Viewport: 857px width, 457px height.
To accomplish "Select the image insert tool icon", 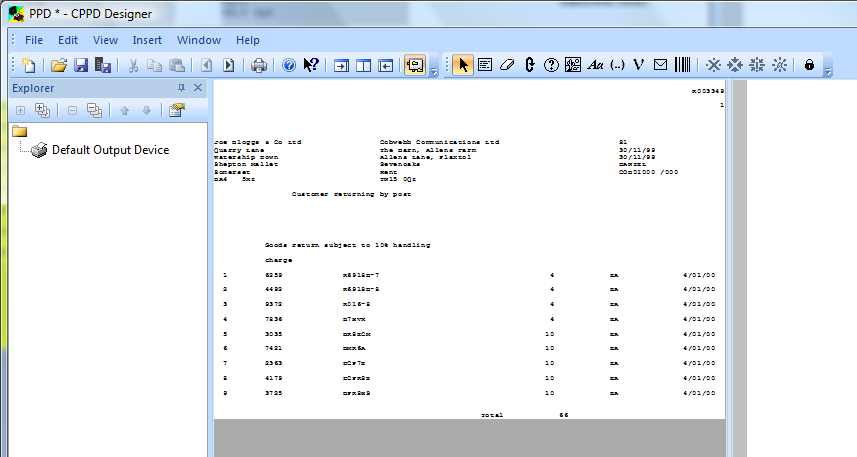I will [573, 65].
